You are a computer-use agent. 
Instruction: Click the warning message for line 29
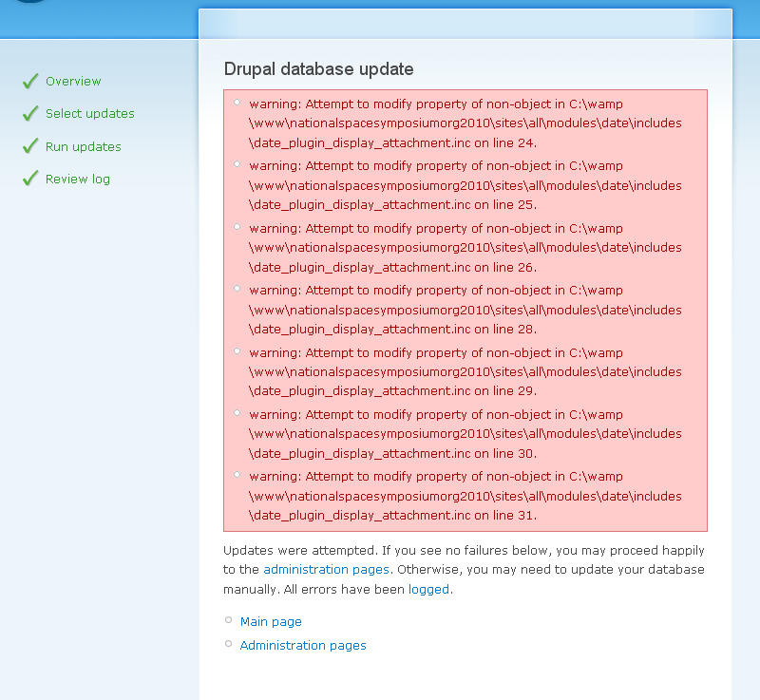click(465, 372)
